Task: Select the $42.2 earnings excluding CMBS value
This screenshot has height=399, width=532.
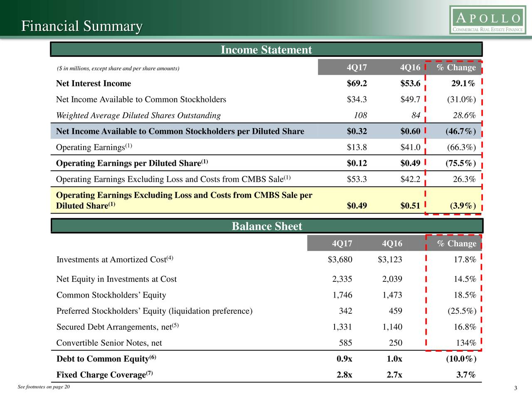Action: [410, 179]
